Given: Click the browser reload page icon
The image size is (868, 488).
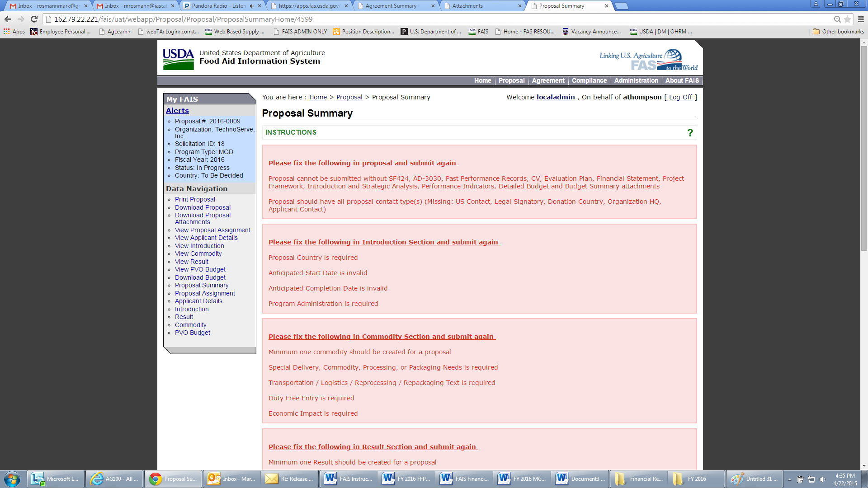Looking at the screenshot, I should pos(34,19).
